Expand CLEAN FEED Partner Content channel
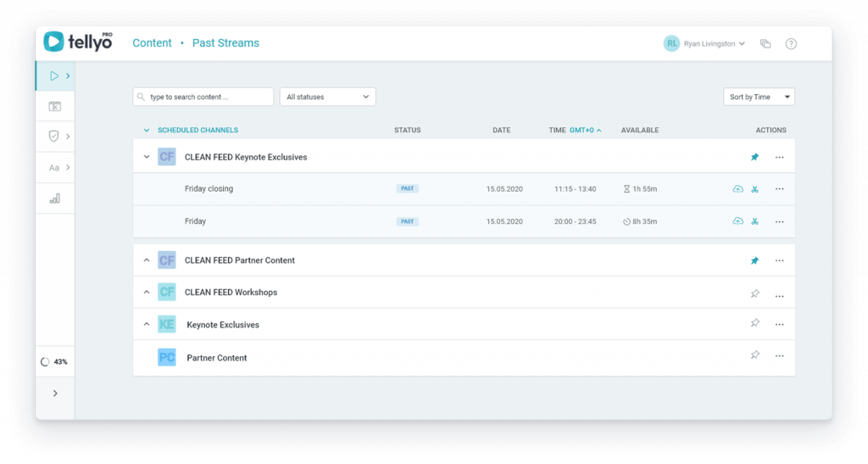The image size is (868, 464). (x=146, y=260)
